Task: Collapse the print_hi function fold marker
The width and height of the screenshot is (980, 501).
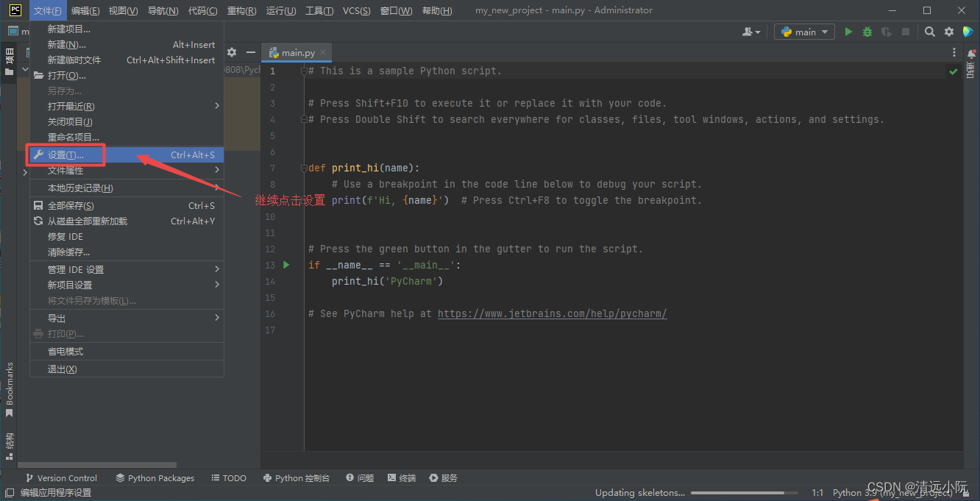Action: click(x=303, y=168)
